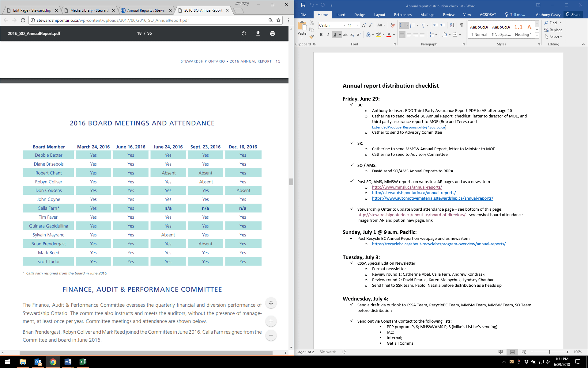This screenshot has height=368, width=588.
Task: Collapse the Word ribbon
Action: click(x=583, y=44)
